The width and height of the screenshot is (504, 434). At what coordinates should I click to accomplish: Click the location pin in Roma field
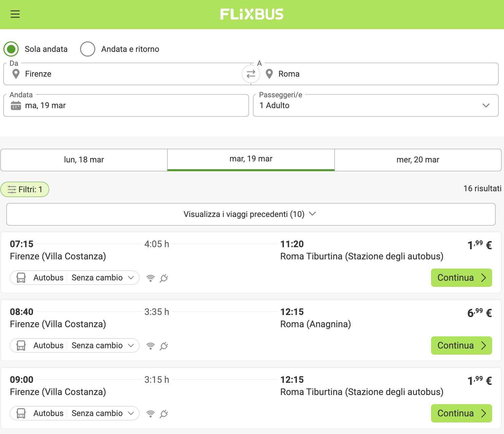pos(269,74)
